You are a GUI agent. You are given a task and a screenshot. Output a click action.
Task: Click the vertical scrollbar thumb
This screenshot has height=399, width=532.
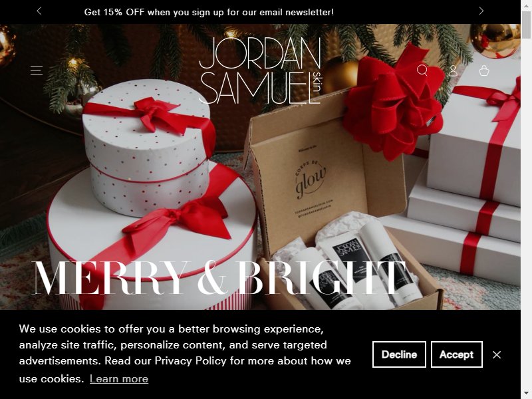[526, 25]
